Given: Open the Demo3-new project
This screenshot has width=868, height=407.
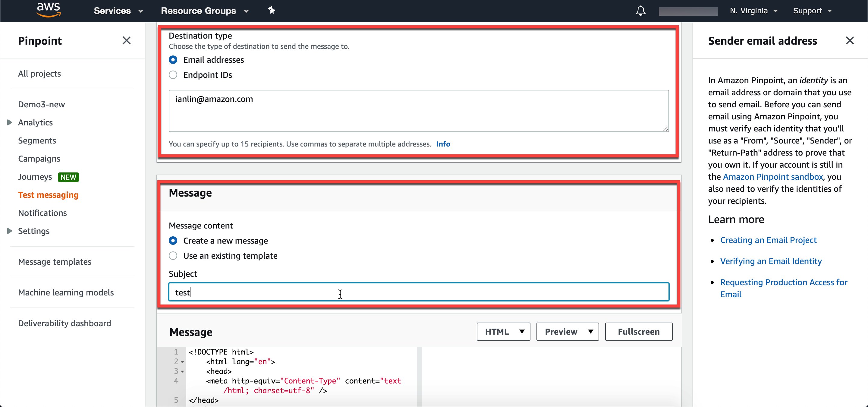Looking at the screenshot, I should (42, 104).
